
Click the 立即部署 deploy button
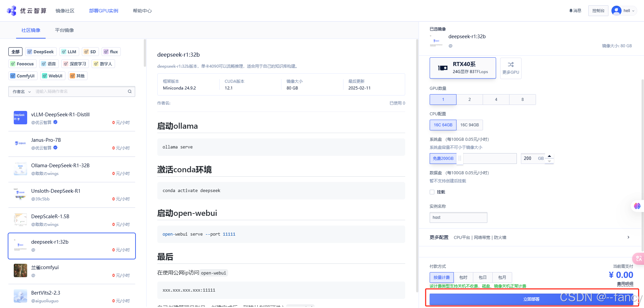(x=531, y=299)
